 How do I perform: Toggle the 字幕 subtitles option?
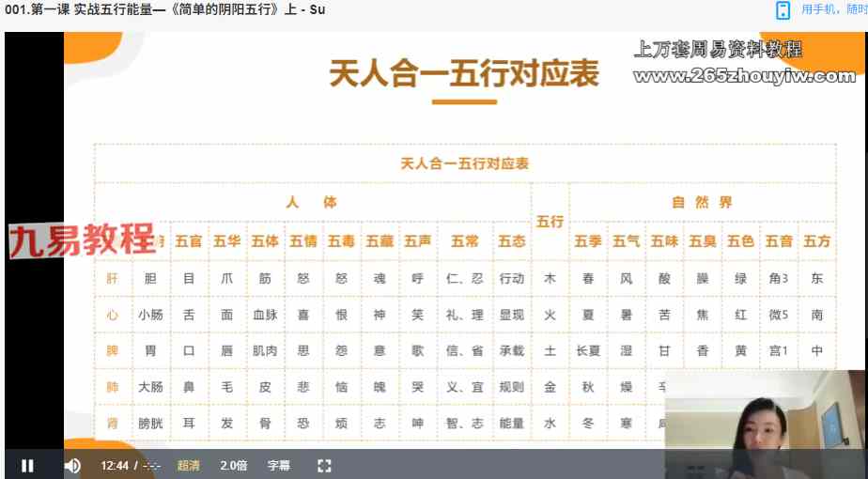pos(279,465)
